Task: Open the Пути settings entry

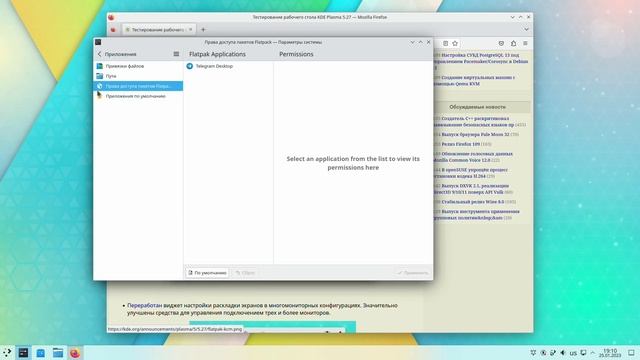Action: [138, 76]
